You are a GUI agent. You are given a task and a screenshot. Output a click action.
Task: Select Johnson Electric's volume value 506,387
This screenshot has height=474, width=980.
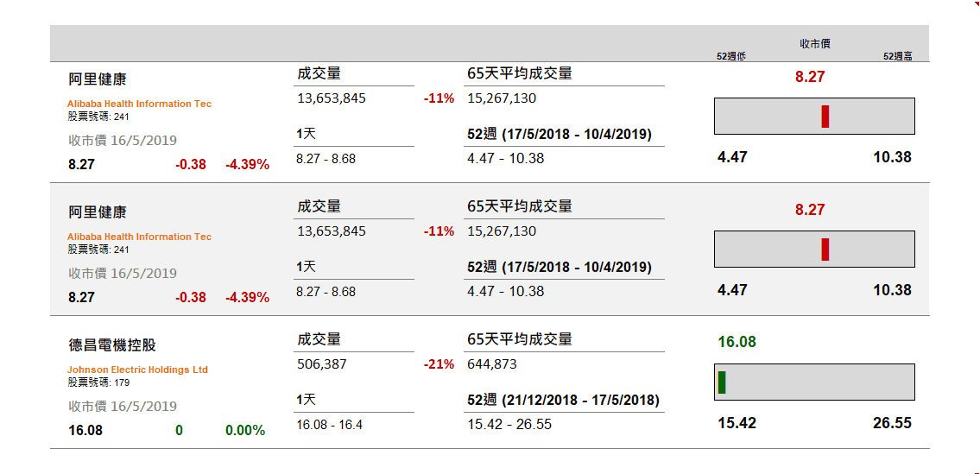click(322, 364)
